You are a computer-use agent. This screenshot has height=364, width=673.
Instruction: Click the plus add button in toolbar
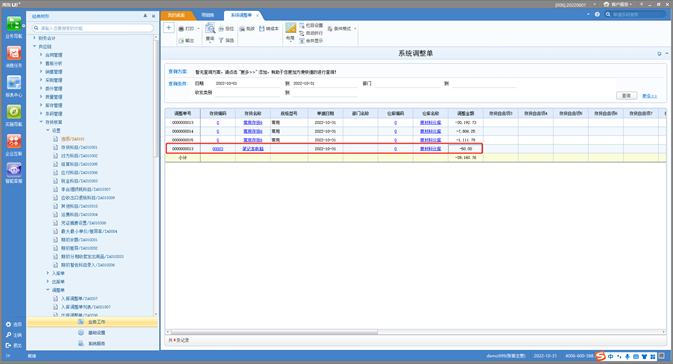(169, 28)
